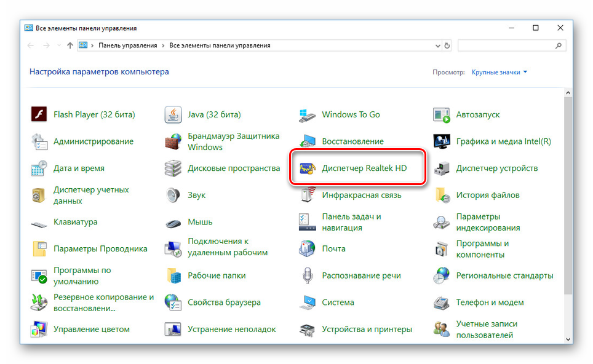Click the Настройка параметров компьютера heading
Image resolution: width=593 pixels, height=364 pixels.
coord(99,72)
